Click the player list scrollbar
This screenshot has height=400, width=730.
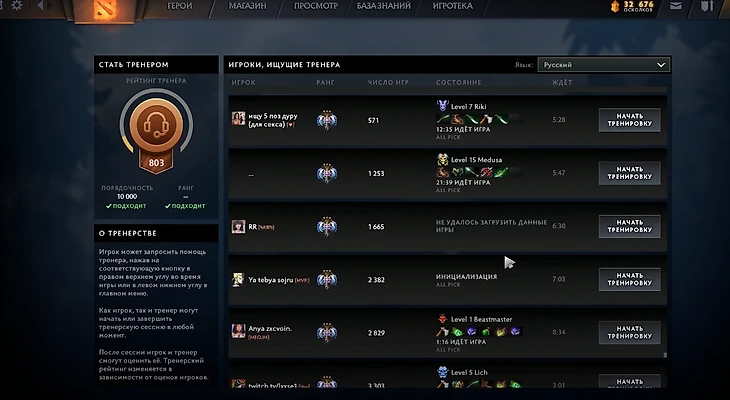(x=665, y=355)
